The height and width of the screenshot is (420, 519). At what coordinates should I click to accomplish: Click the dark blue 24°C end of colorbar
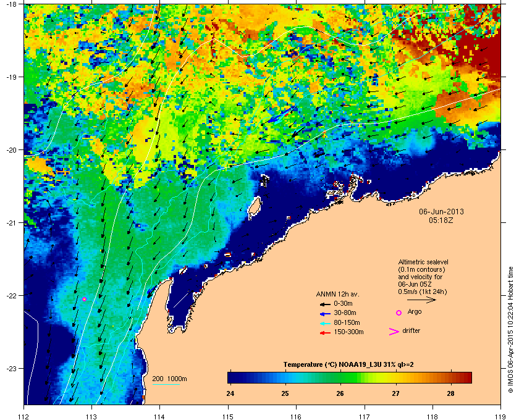pos(232,377)
